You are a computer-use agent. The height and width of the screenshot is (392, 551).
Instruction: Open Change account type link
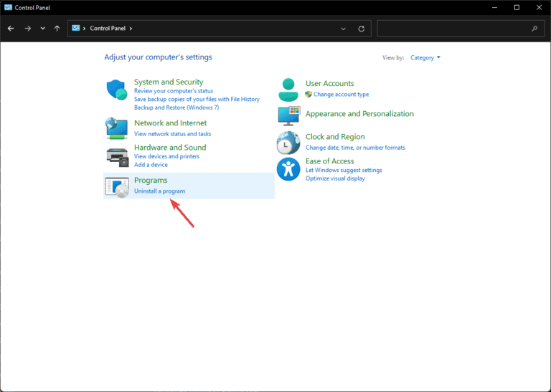point(341,95)
